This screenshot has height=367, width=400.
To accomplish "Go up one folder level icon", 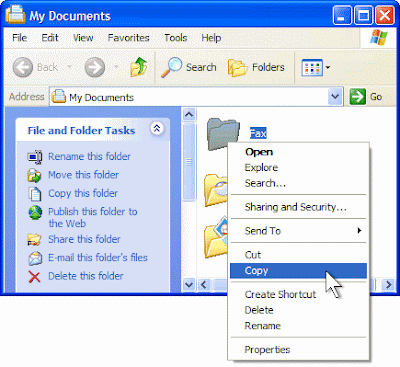I will [139, 67].
